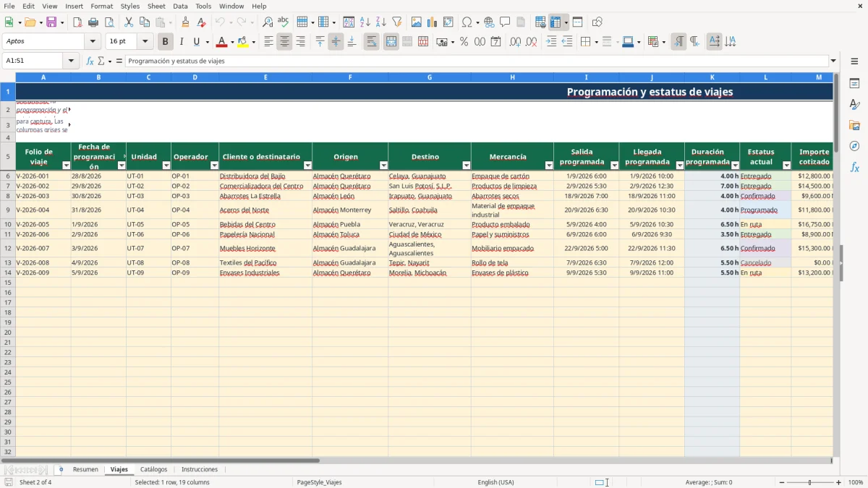Screen dimensions: 868x488
Task: Click the Insert Image icon
Action: click(417, 22)
